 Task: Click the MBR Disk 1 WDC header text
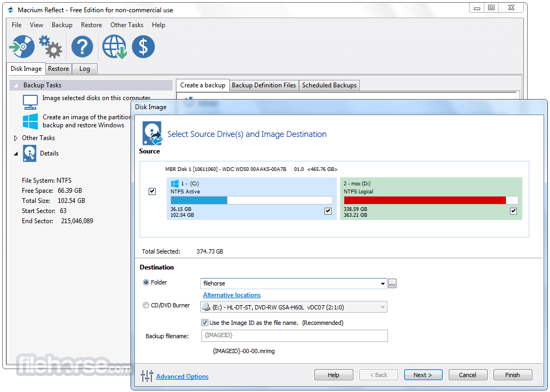(251, 169)
